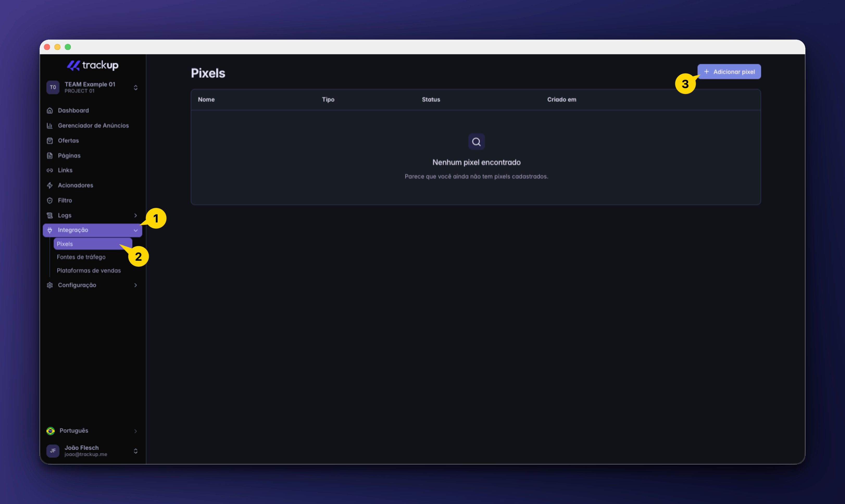The image size is (845, 504).
Task: Click the Logs menu label
Action: 65,215
